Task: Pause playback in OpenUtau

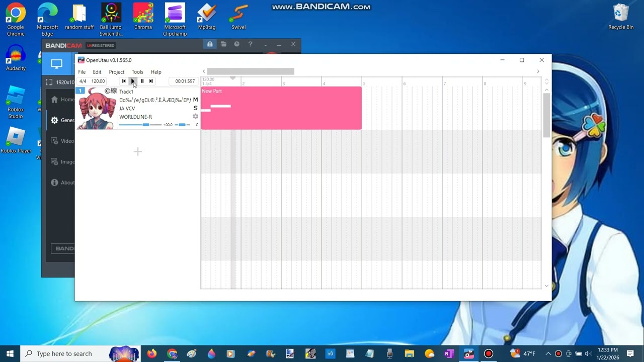Action: (x=142, y=81)
